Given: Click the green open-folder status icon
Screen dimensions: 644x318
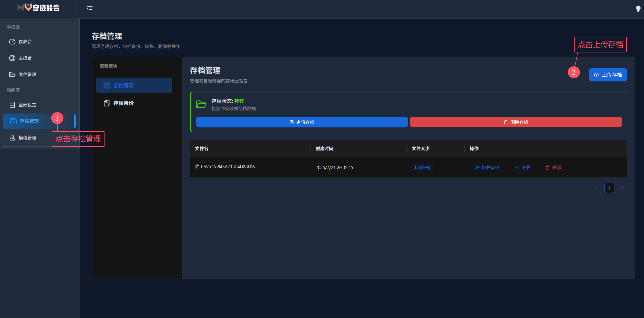Looking at the screenshot, I should tap(201, 104).
